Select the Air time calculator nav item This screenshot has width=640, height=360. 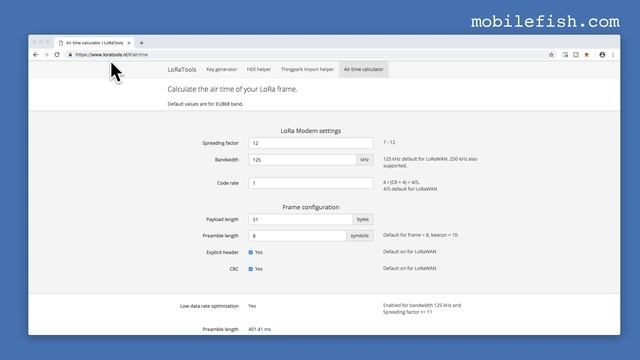pos(364,69)
